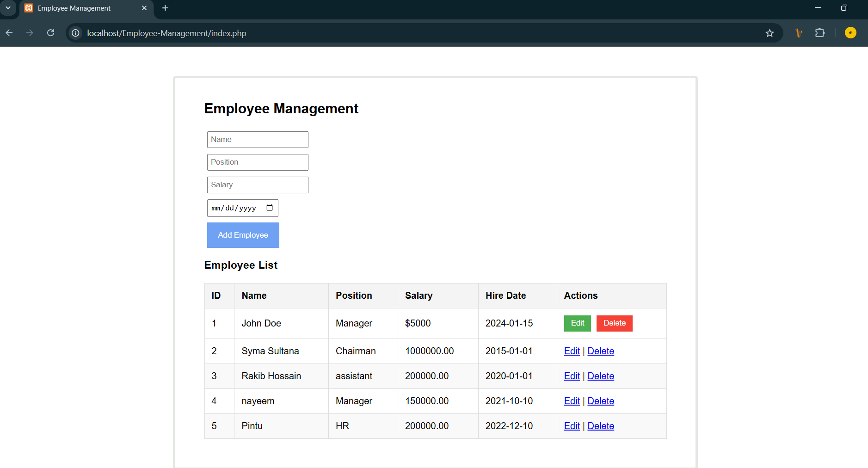The image size is (868, 468).
Task: Click the 2024-01-15 hire date cell
Action: coord(517,323)
